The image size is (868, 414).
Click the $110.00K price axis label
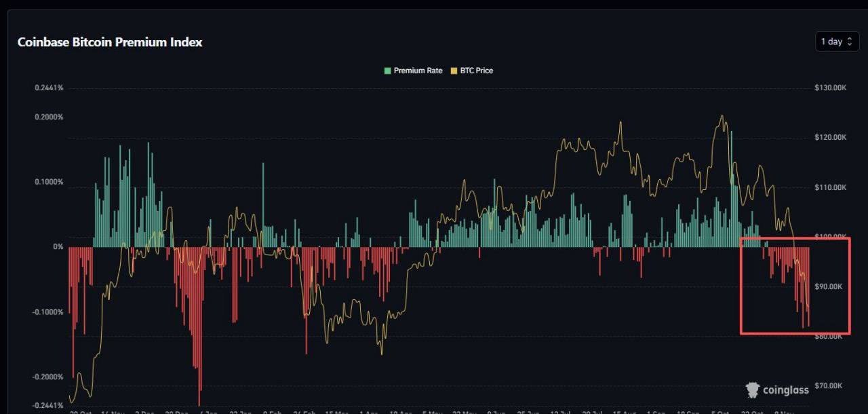(831, 187)
